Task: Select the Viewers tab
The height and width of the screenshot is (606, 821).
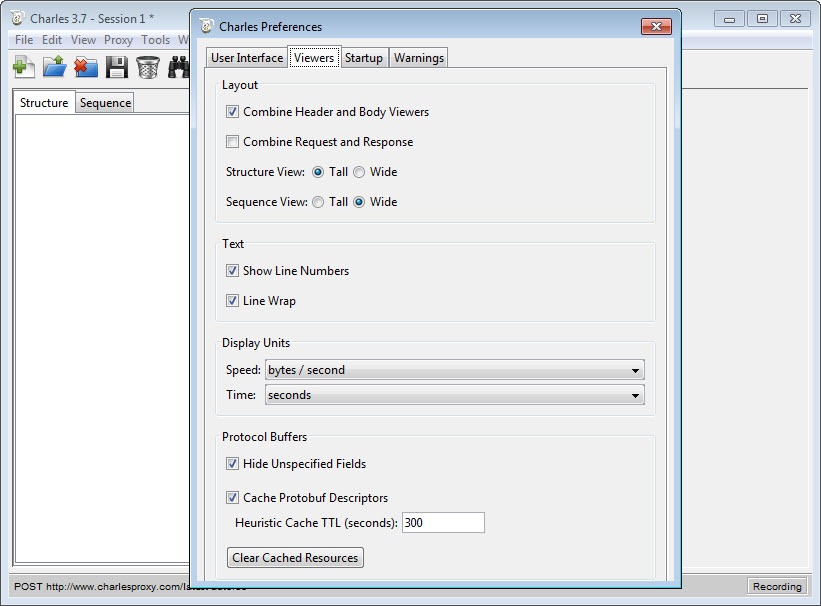Action: pyautogui.click(x=314, y=57)
